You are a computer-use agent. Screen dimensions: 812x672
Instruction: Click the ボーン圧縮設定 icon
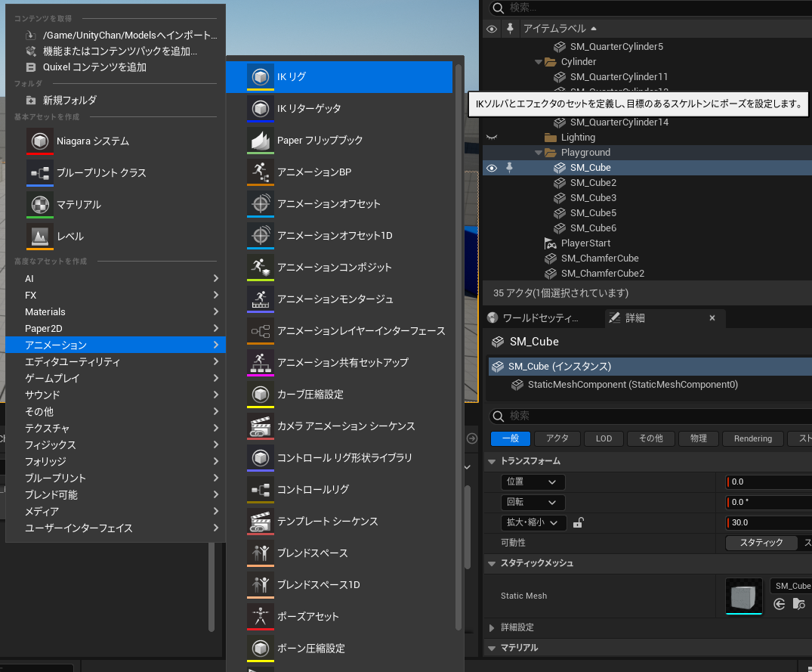261,648
